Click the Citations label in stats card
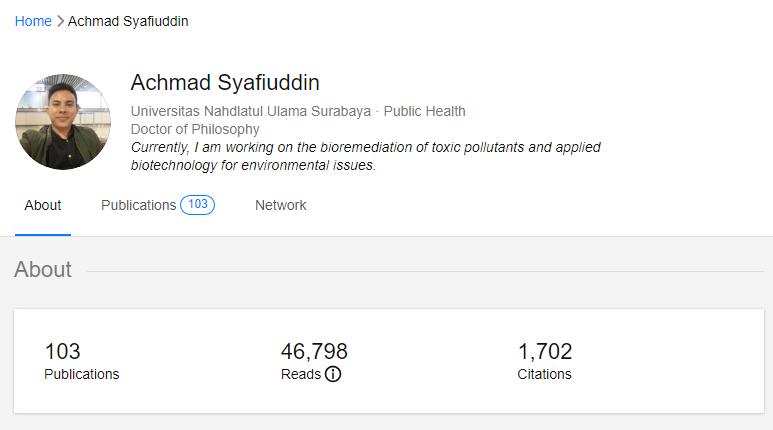Screen dimensions: 773x430 click(544, 374)
